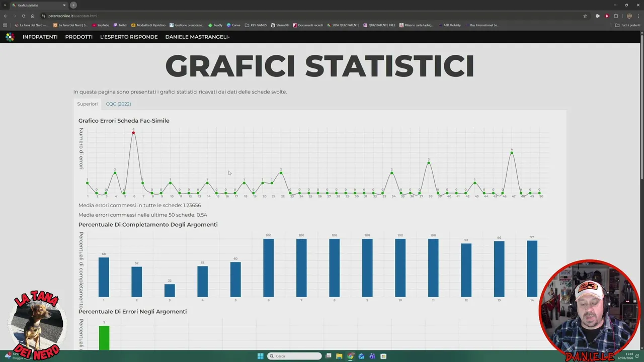644x362 pixels.
Task: Open the Windows Start button
Action: pyautogui.click(x=260, y=356)
